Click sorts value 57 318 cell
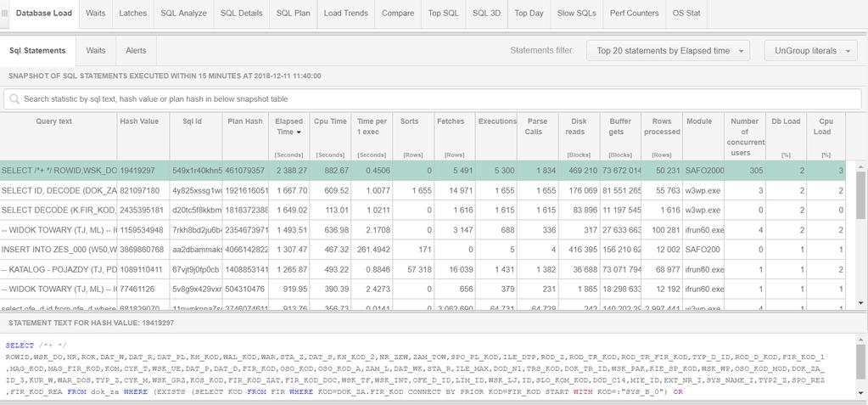The height and width of the screenshot is (405, 868). pyautogui.click(x=412, y=270)
